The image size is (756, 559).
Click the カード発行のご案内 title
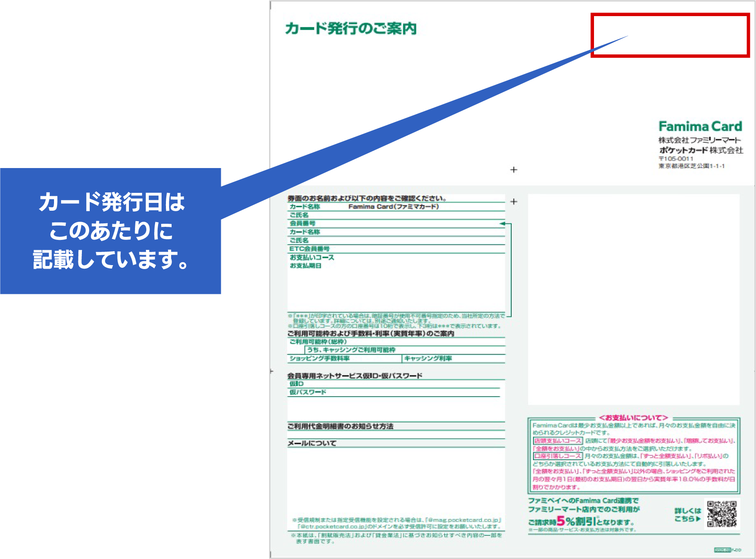pyautogui.click(x=351, y=29)
